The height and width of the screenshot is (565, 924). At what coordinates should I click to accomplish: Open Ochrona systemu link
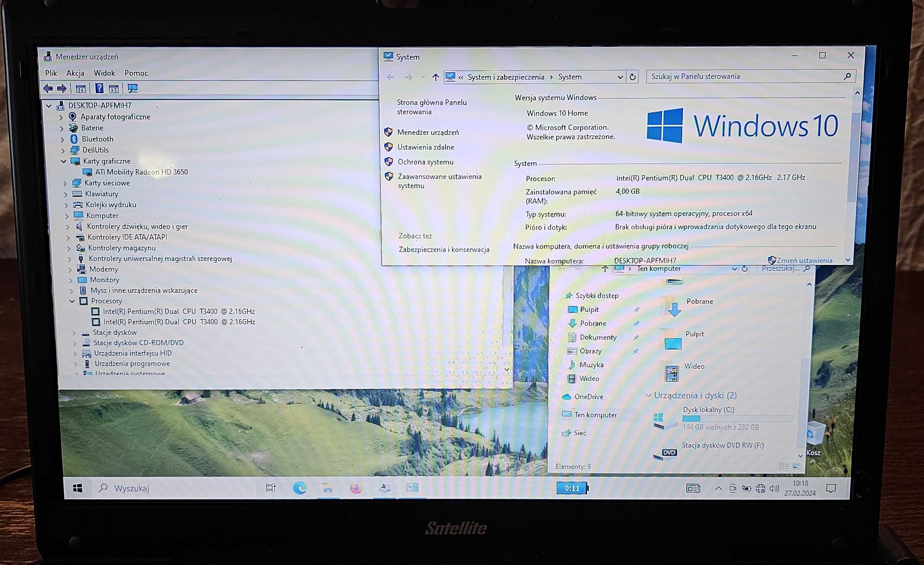(x=426, y=162)
